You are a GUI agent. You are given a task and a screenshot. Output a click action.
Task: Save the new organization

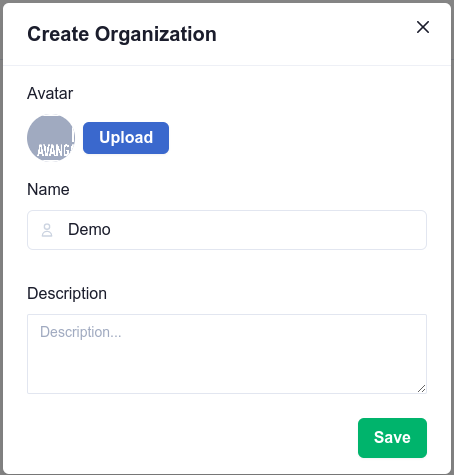click(392, 438)
